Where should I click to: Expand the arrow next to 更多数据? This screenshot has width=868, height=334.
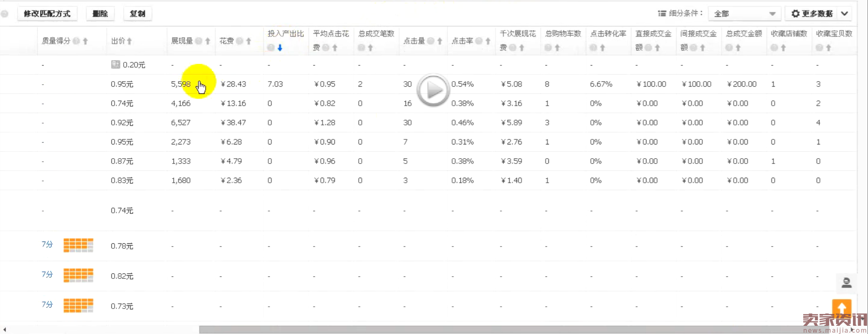pyautogui.click(x=845, y=14)
